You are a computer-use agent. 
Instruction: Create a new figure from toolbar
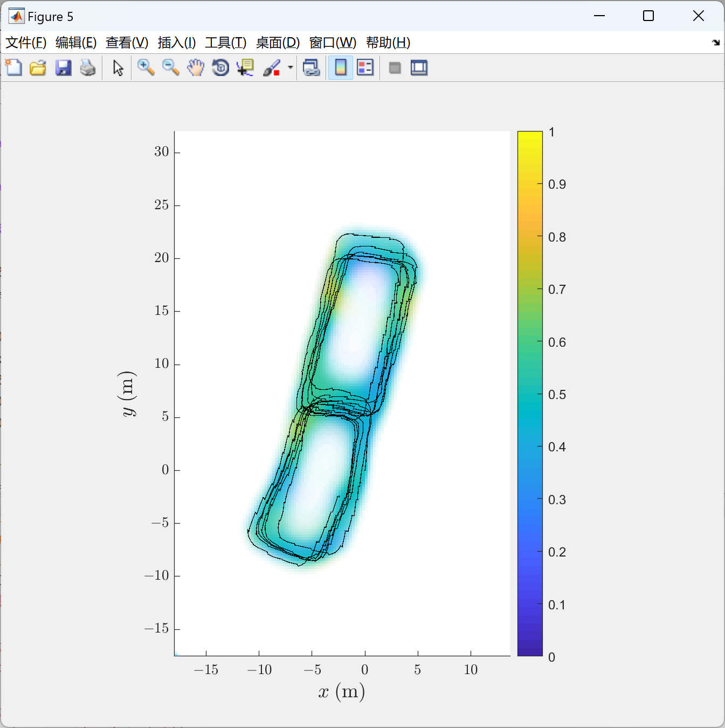pyautogui.click(x=14, y=68)
